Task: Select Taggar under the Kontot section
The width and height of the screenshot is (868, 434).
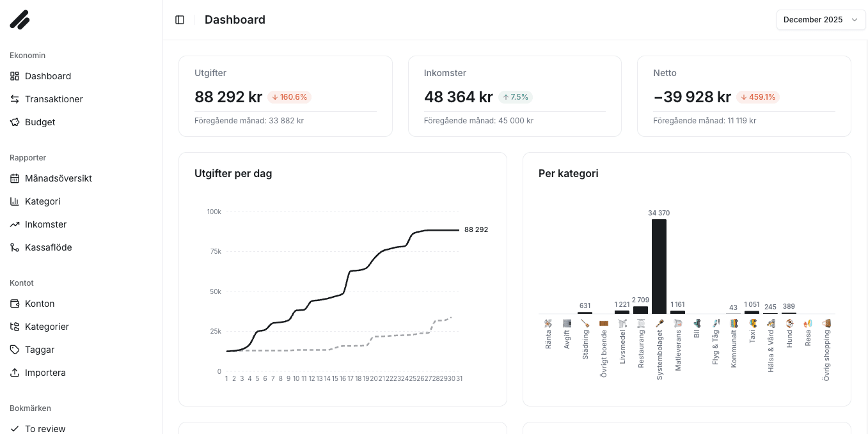Action: coord(40,350)
